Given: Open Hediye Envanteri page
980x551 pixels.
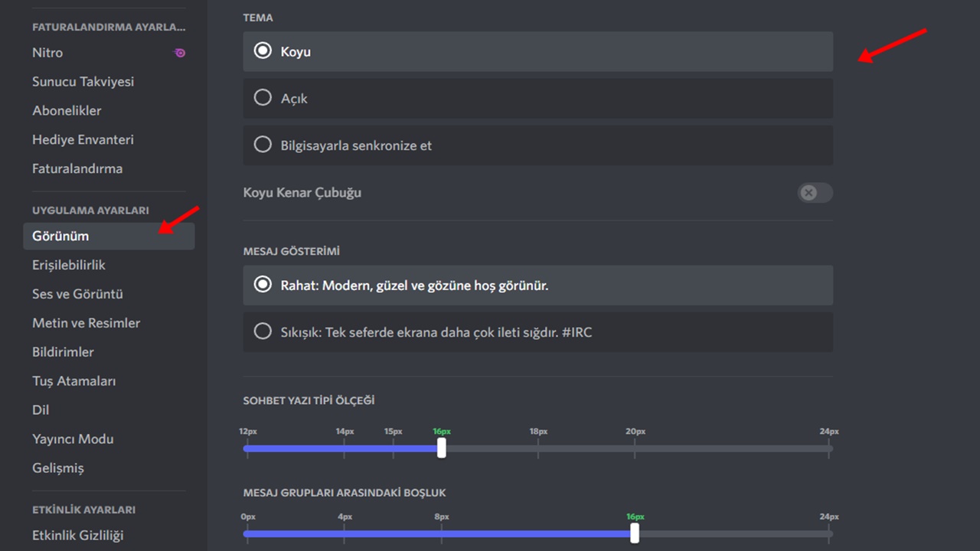Looking at the screenshot, I should click(x=83, y=140).
